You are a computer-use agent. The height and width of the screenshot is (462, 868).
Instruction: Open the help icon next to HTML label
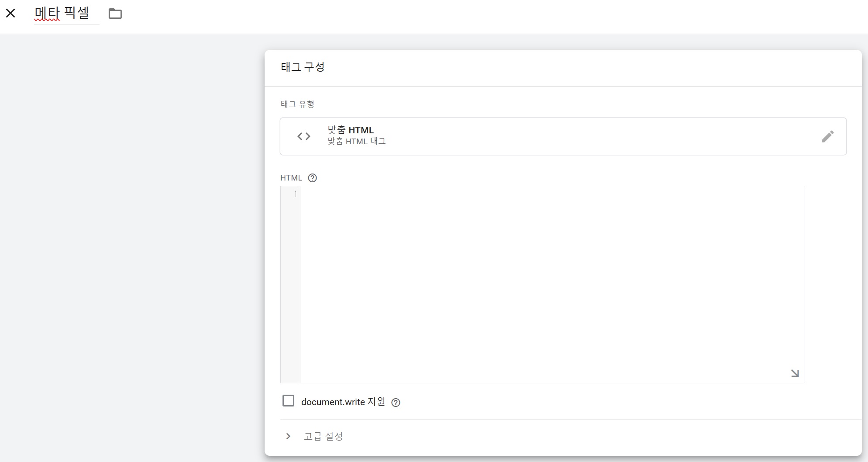pos(313,178)
